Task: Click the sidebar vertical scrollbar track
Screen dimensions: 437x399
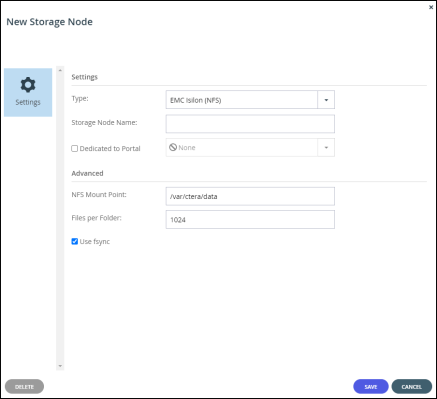Action: coord(60,218)
